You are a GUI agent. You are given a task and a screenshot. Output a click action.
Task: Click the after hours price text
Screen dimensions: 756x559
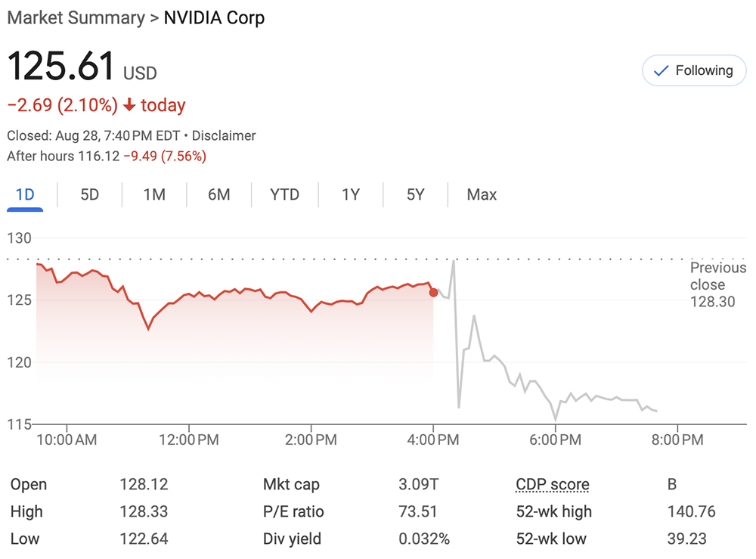[107, 157]
